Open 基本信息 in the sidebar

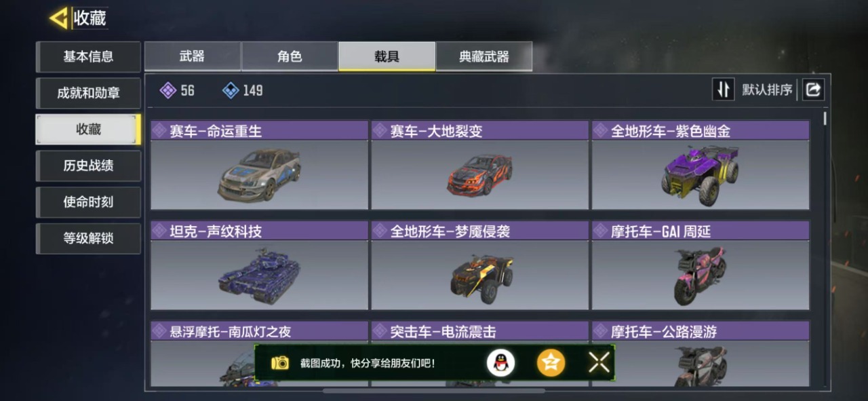[88, 57]
